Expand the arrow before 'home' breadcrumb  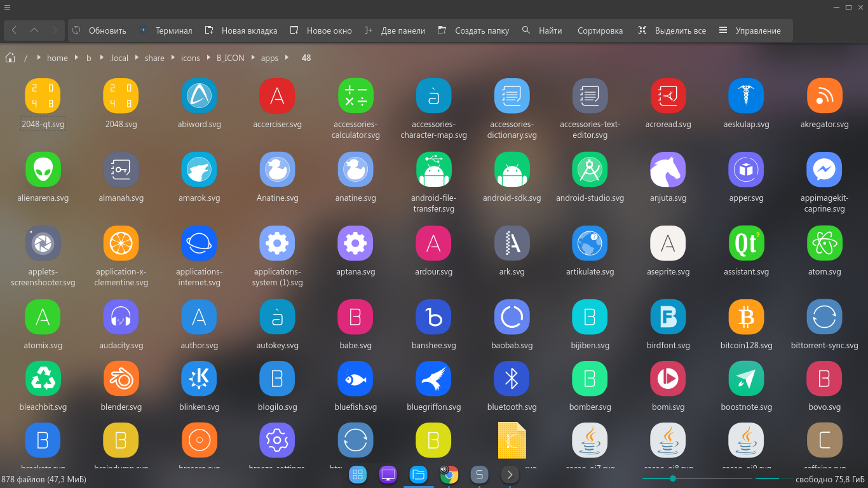point(39,57)
